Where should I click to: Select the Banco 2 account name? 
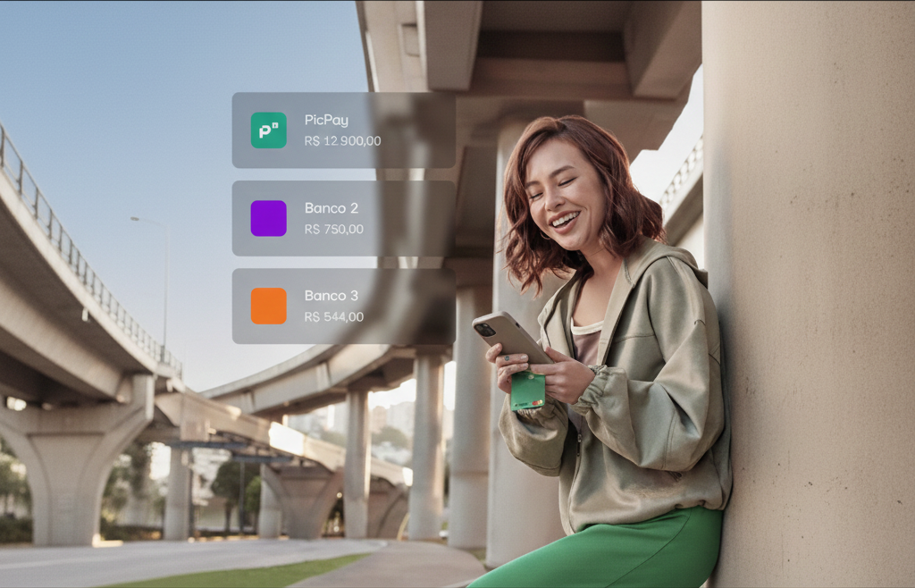tap(331, 208)
